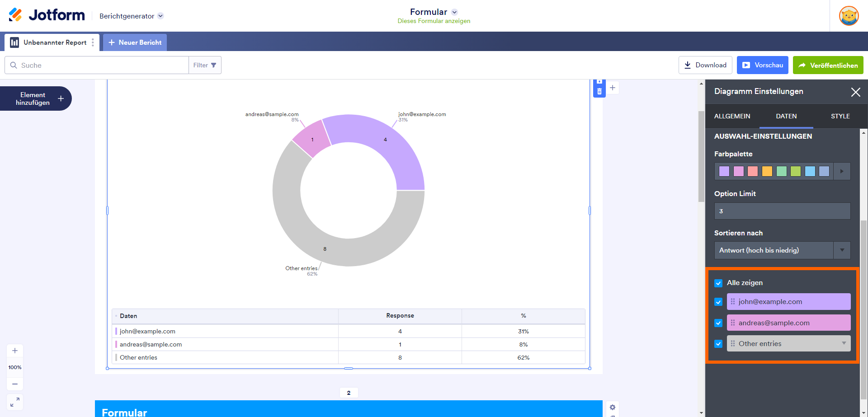Zoom in with the plus icon

click(x=15, y=351)
